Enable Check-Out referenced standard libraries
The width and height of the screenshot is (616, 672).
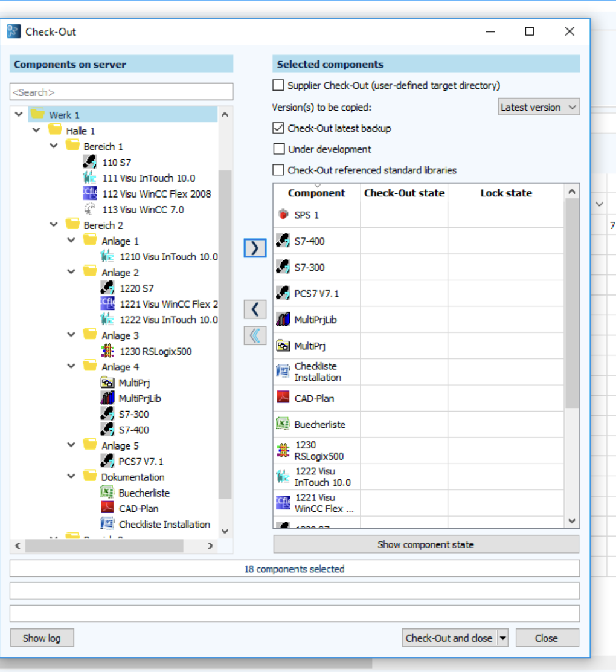point(278,170)
